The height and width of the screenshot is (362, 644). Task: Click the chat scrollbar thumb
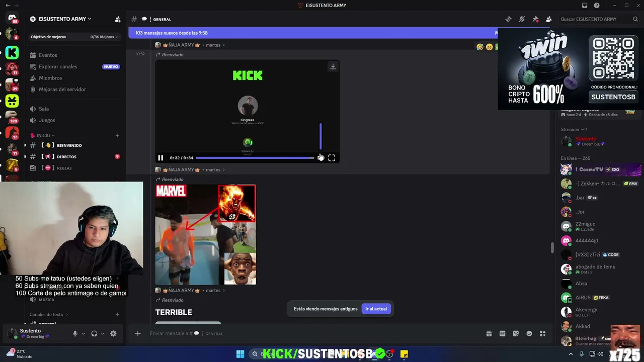click(552, 248)
